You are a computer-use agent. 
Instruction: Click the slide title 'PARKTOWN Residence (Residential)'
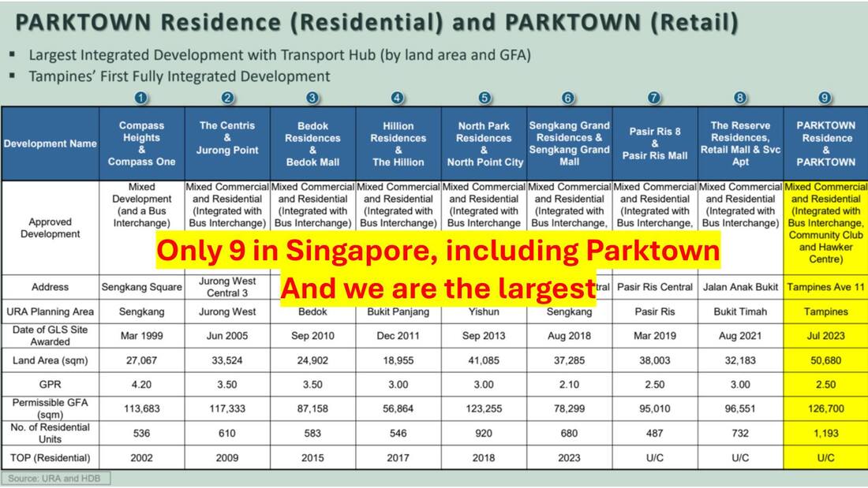(231, 23)
